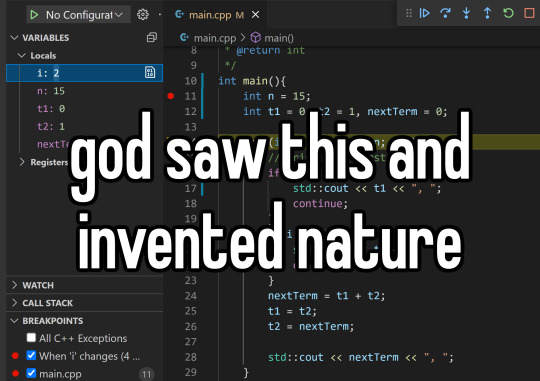
Task: Select the variable i: 2
Action: (84, 73)
